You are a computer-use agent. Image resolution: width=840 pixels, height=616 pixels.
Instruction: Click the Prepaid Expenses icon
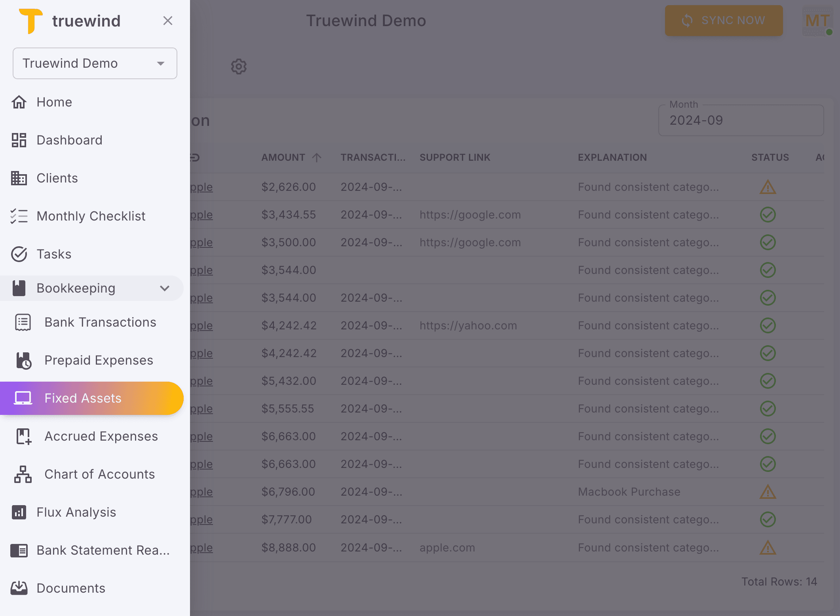click(x=23, y=360)
